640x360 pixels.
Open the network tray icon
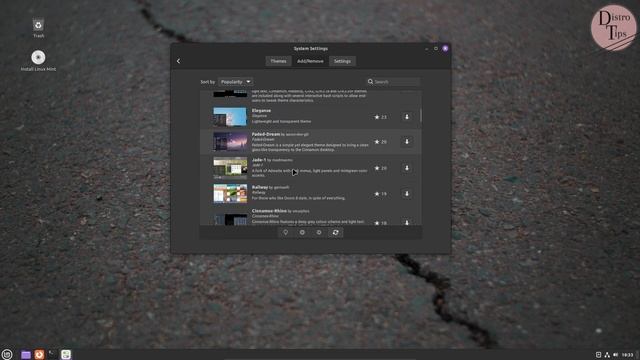coord(607,355)
